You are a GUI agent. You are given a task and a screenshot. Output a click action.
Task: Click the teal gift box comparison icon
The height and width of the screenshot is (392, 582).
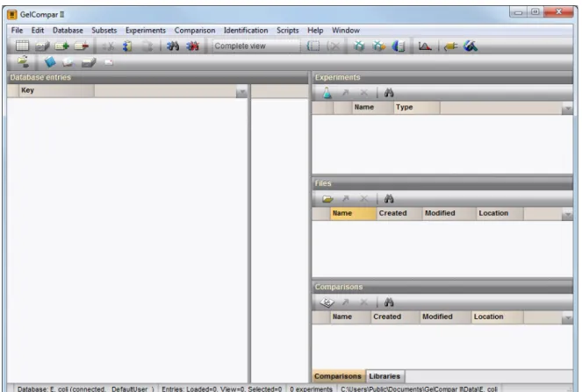359,46
